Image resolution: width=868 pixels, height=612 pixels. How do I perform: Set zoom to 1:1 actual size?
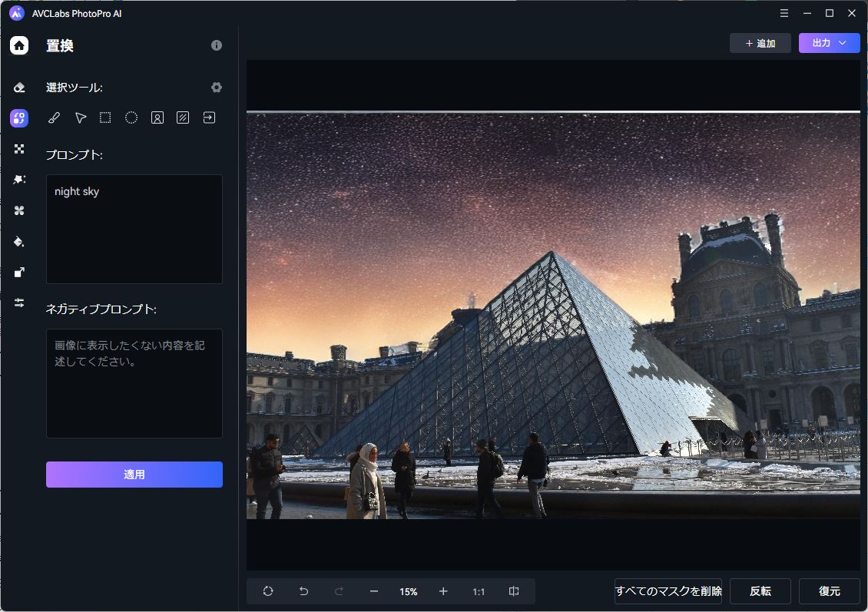coord(479,591)
